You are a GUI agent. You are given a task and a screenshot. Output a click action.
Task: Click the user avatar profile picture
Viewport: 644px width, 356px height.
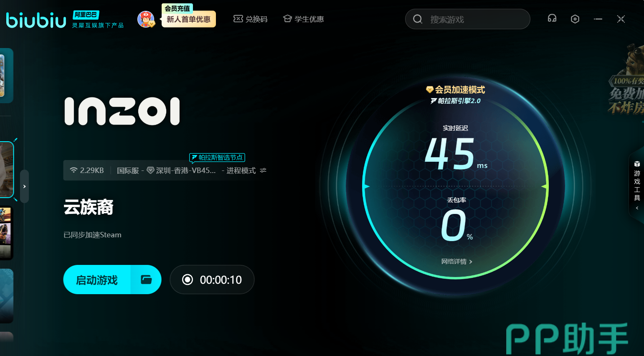pos(146,19)
